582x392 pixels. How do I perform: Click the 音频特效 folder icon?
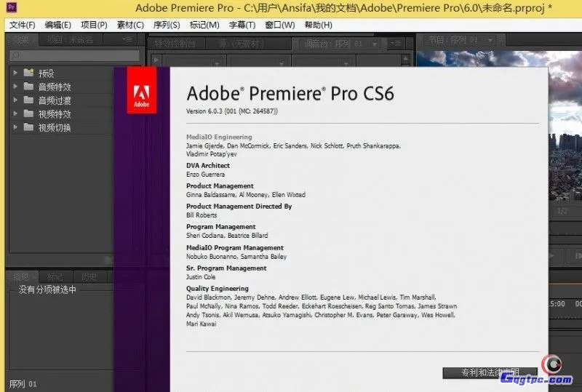tap(28, 86)
